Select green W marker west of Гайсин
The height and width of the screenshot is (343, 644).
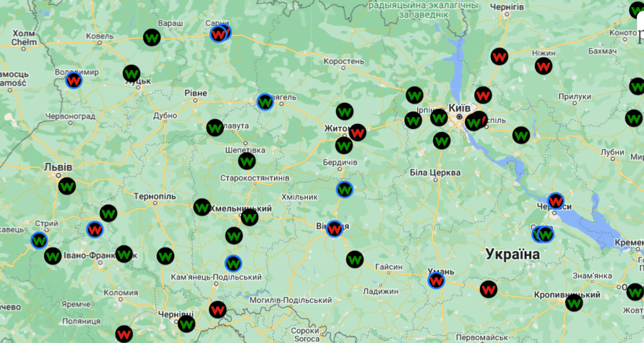point(355,259)
